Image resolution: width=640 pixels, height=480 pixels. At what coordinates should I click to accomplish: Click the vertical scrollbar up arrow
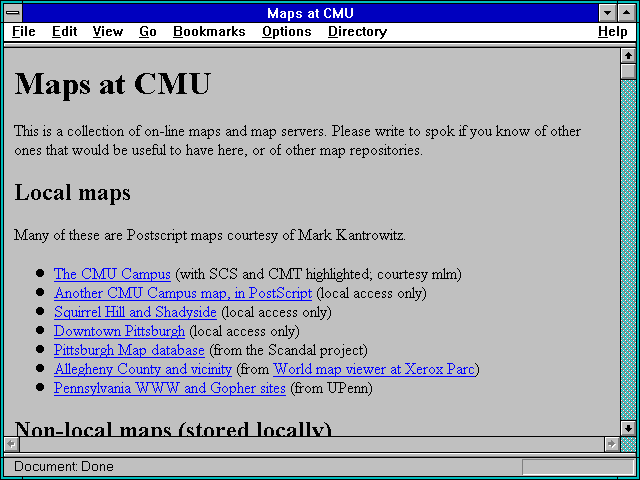[628, 56]
